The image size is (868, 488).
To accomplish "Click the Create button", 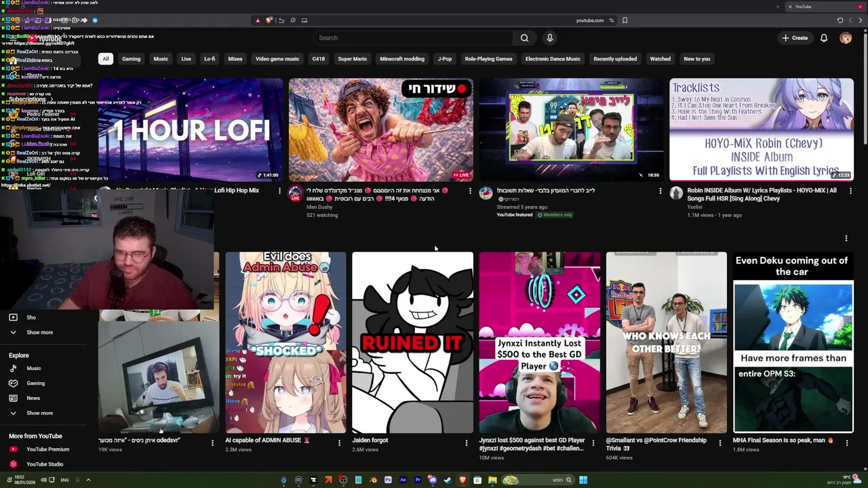I will click(x=795, y=38).
